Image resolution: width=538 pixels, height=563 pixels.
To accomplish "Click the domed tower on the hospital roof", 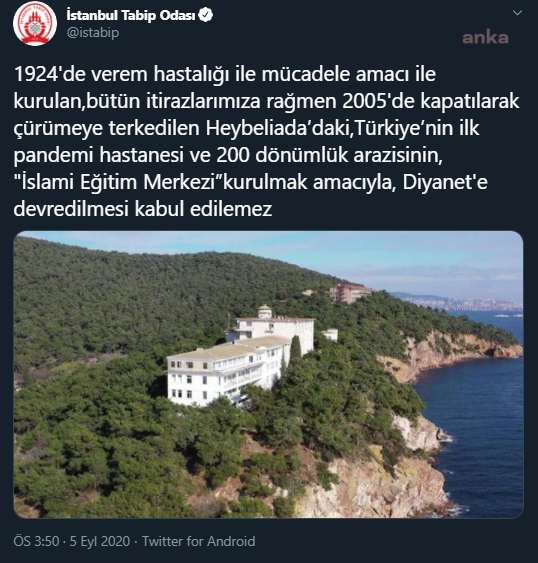I will tap(265, 312).
